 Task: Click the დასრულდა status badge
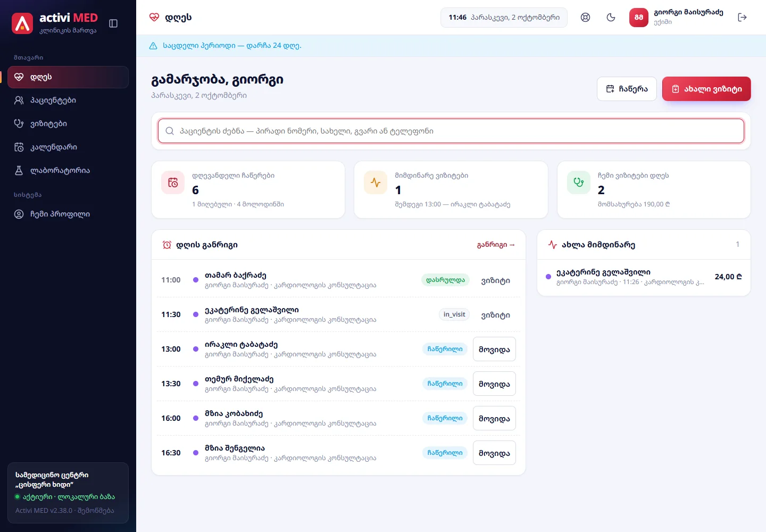445,280
